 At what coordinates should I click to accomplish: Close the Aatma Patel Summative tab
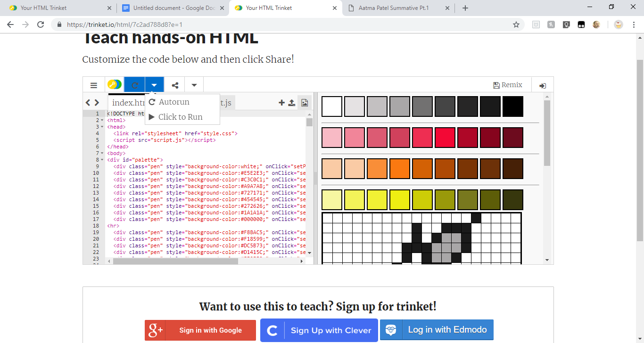tap(448, 8)
